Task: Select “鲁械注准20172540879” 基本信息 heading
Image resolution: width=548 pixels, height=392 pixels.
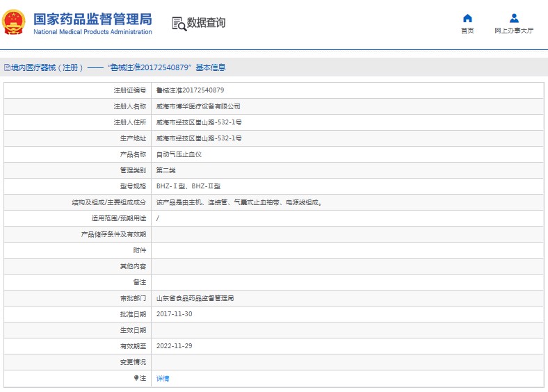Action: [167, 67]
